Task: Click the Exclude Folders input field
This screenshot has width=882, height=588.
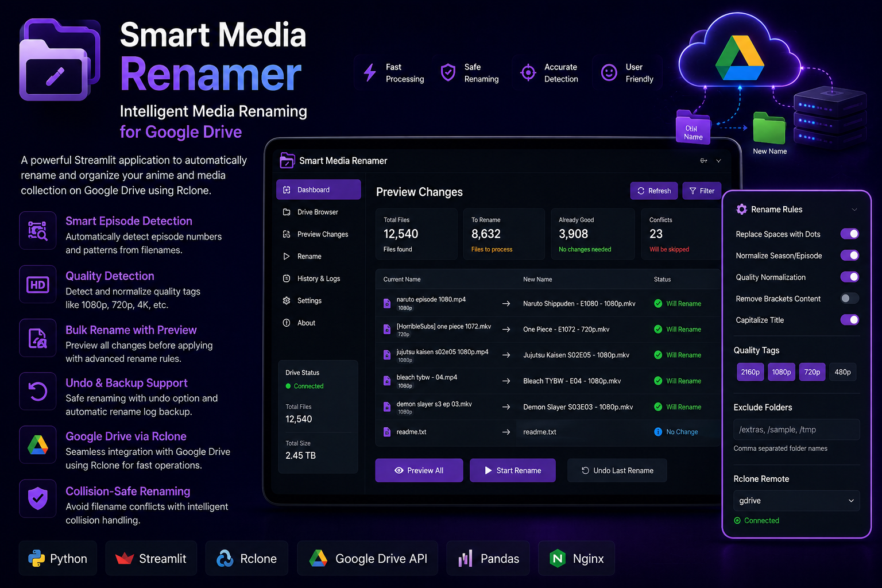Action: (x=796, y=430)
